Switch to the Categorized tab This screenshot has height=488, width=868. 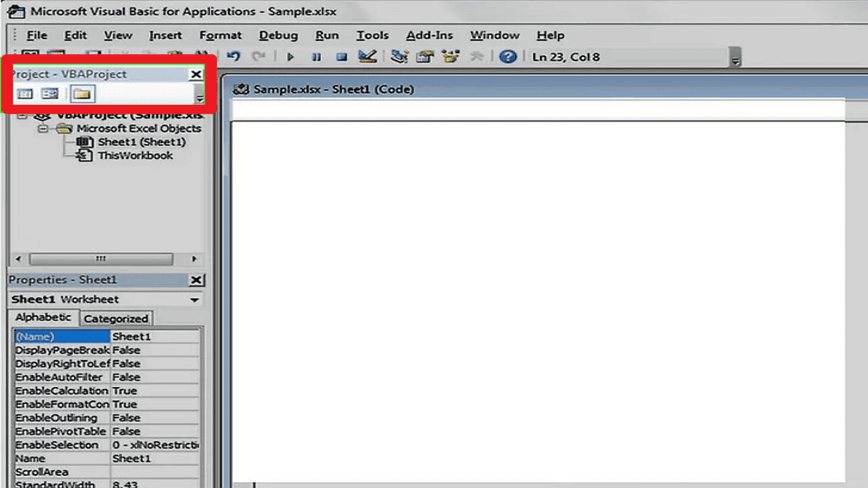point(116,318)
